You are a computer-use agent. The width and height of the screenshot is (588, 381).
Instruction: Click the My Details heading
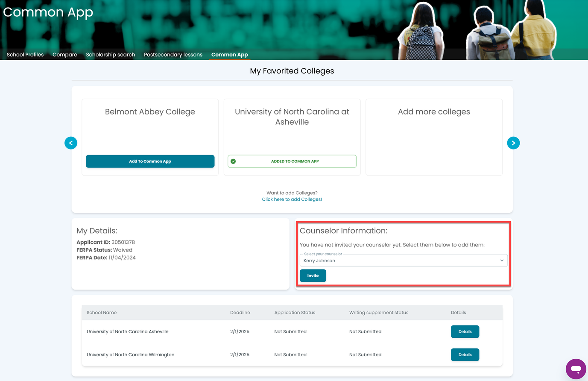click(x=97, y=231)
